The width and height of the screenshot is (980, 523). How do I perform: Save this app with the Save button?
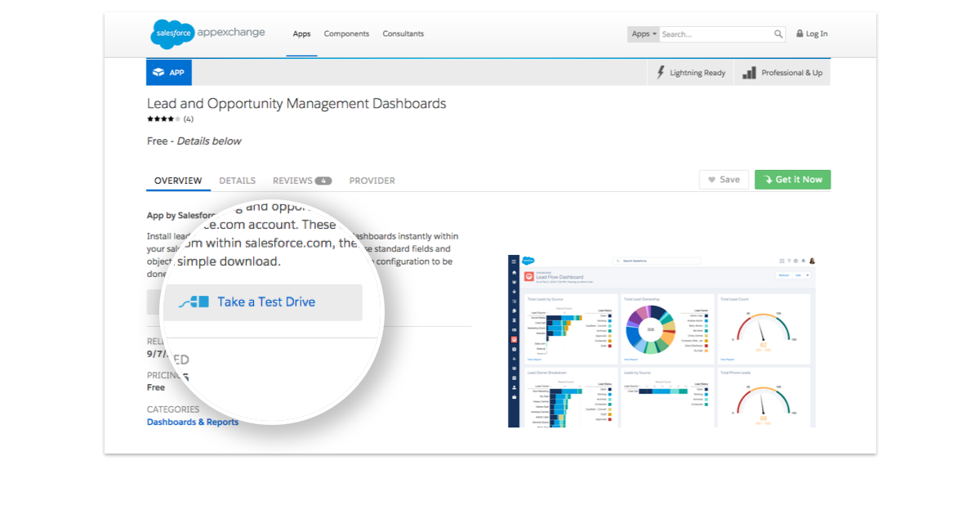click(724, 180)
